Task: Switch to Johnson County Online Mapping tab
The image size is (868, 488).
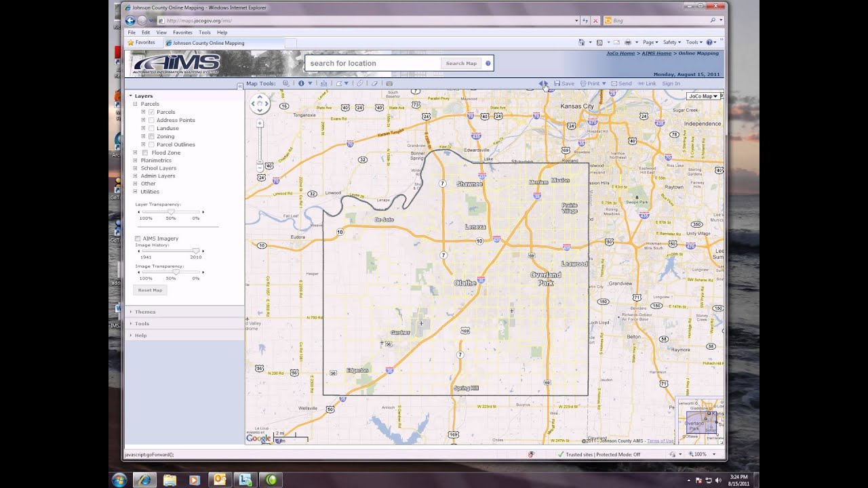Action: [222, 43]
